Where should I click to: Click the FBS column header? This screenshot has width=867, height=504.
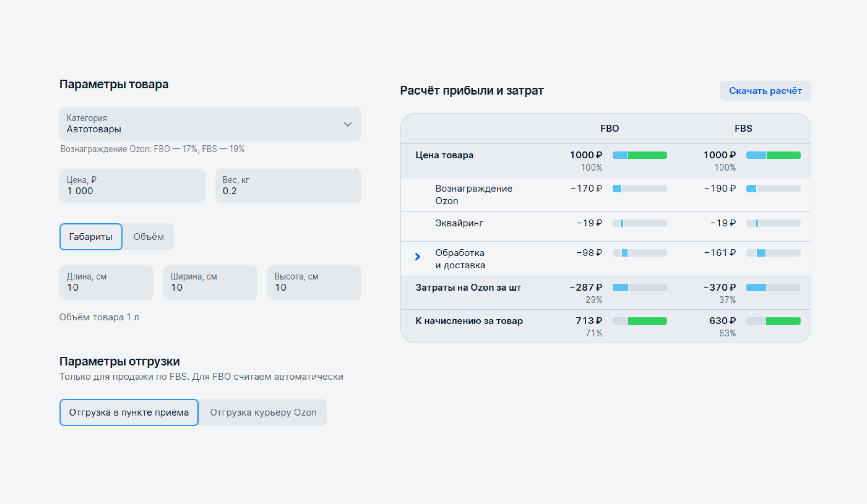pos(743,129)
